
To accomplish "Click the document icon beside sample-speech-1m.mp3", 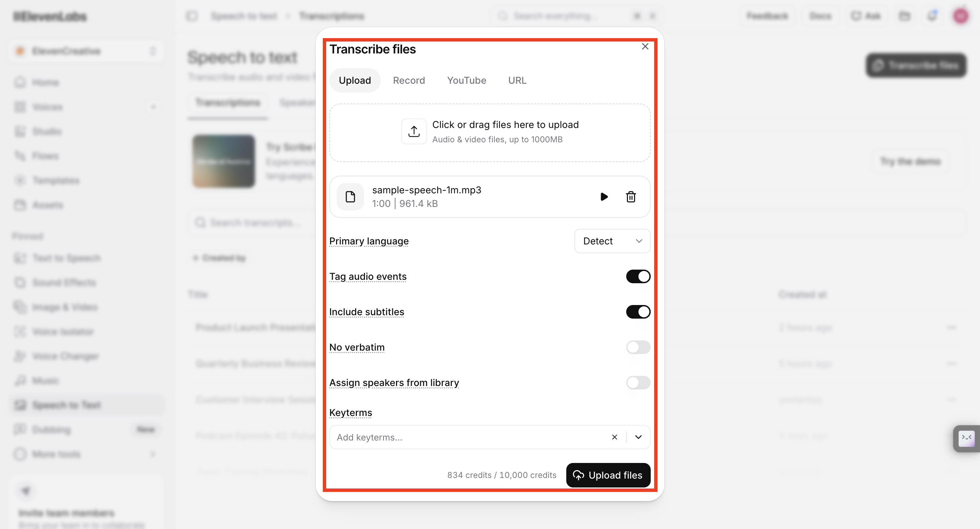I will pos(350,197).
